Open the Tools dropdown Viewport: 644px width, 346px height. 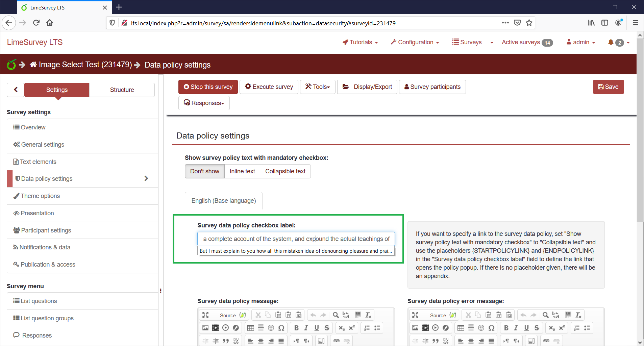318,87
